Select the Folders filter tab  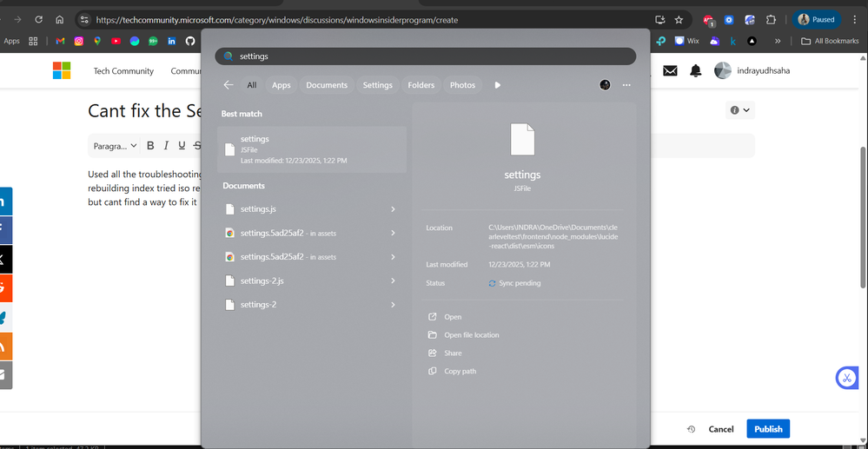coord(421,85)
